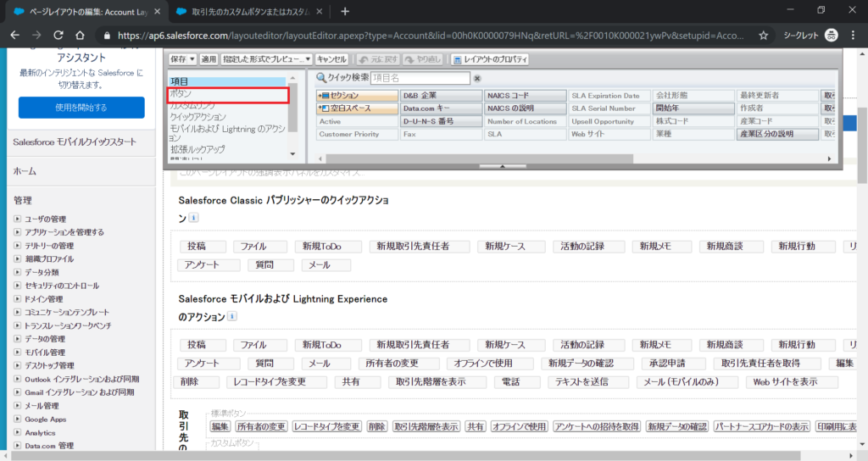868x461 pixels.
Task: Open レイアウトのプロパティ from the toolbar
Action: (490, 59)
